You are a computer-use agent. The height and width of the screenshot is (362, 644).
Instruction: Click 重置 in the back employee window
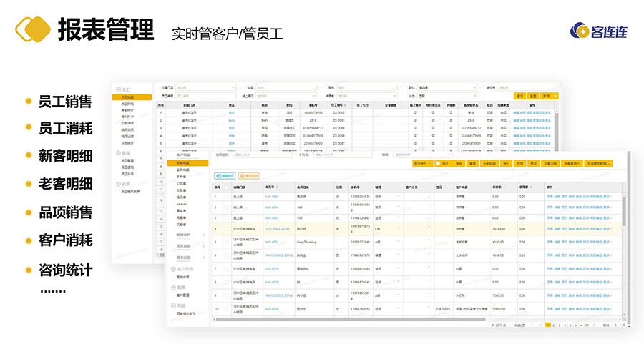click(x=533, y=96)
